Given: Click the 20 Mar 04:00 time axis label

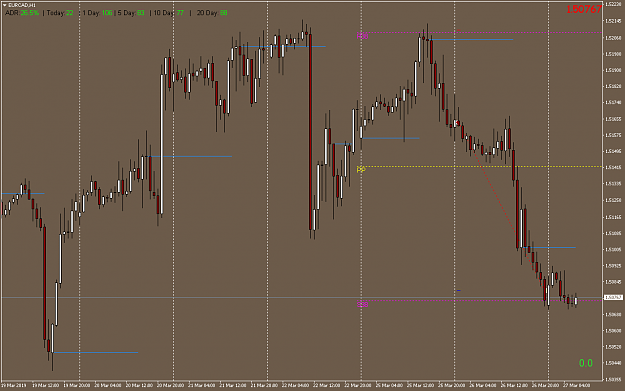Looking at the screenshot, I should [108, 385].
